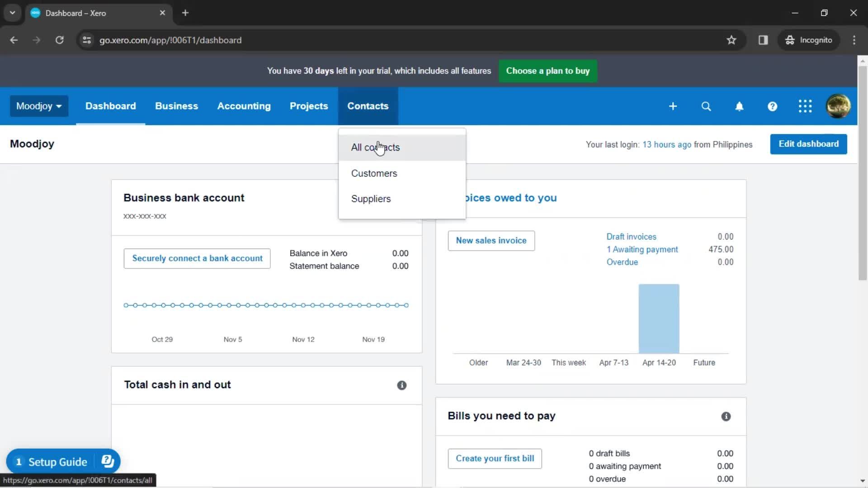Close the Dashboard – Xero tab
The height and width of the screenshot is (488, 868).
point(162,13)
